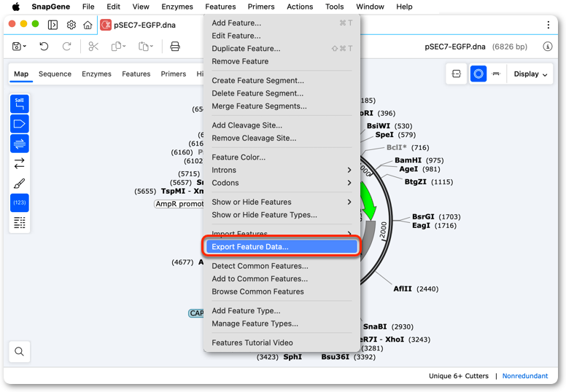
Task: Select Browse Common Features entry
Action: click(x=282, y=291)
